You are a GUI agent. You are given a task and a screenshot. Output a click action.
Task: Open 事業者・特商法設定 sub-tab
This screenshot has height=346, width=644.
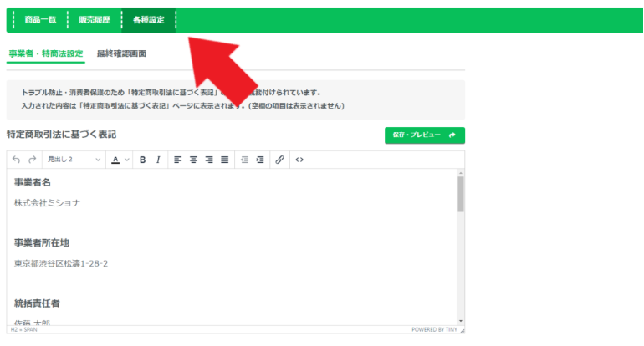46,53
